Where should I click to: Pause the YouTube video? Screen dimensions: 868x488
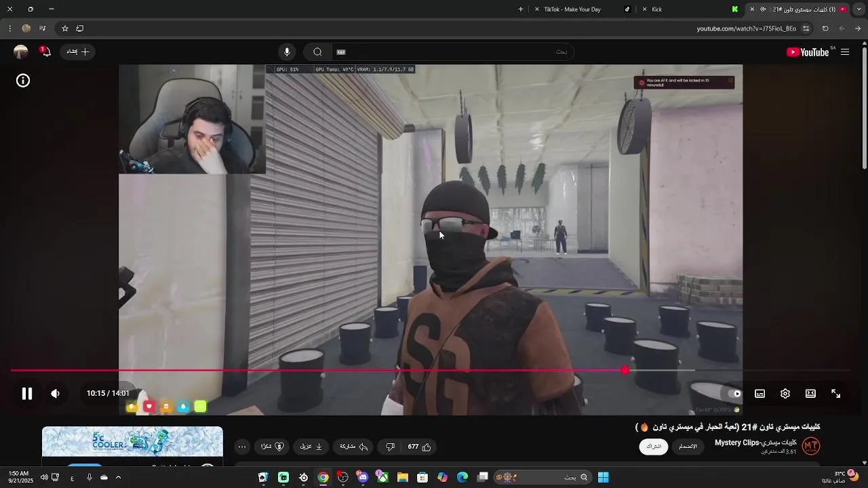27,394
